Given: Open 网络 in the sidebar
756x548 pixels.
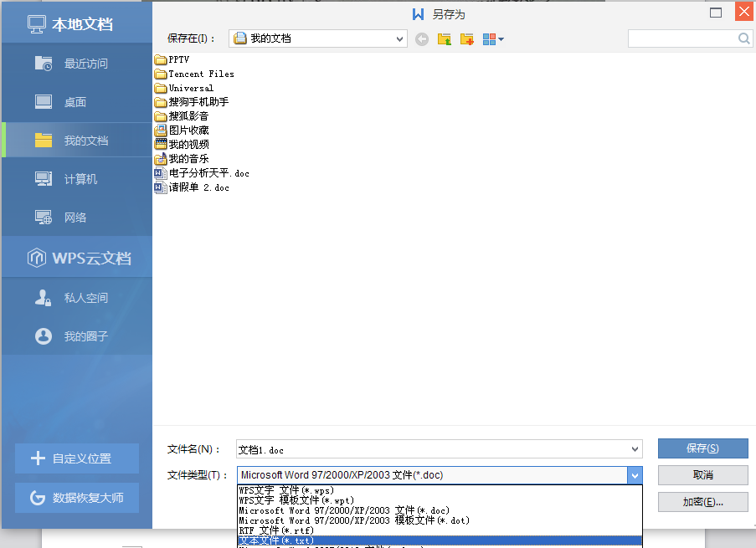Looking at the screenshot, I should pos(77,218).
